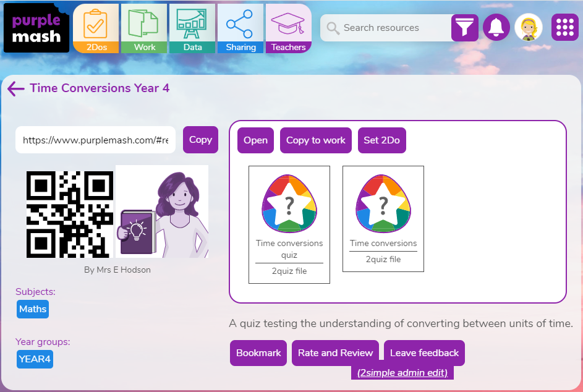583x392 pixels.
Task: Select the Maths subject tag
Action: pos(32,309)
